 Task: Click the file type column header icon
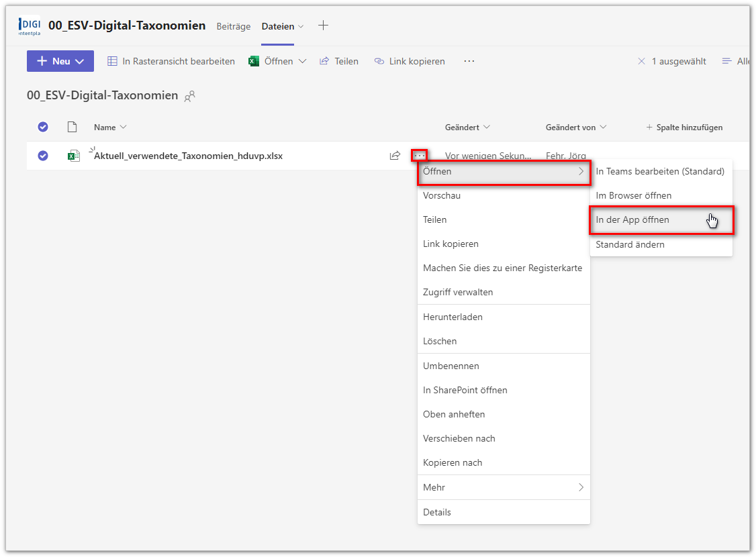72,127
